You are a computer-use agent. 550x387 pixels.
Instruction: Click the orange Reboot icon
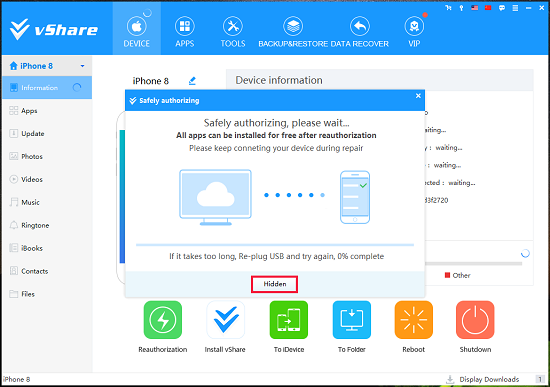click(x=414, y=320)
